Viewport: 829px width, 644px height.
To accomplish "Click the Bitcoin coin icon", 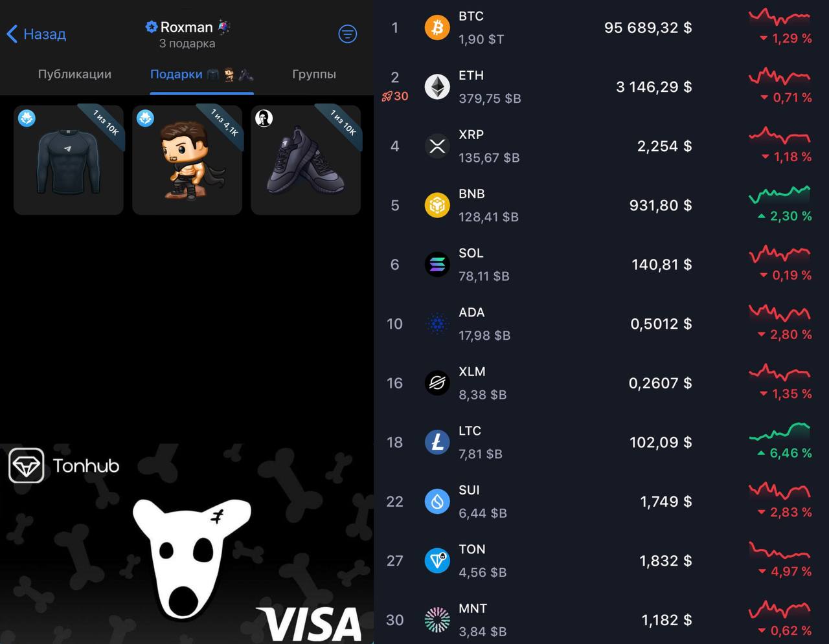I will pos(437,28).
